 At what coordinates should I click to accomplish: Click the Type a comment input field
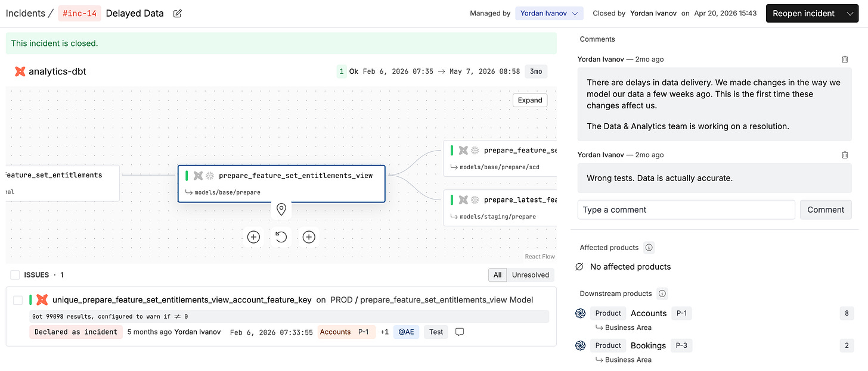tap(686, 210)
